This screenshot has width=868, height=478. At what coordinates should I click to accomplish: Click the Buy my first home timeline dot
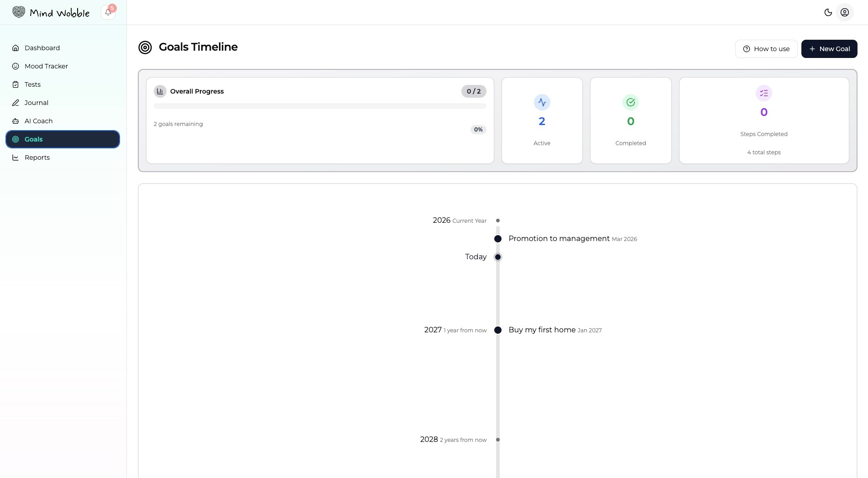tap(498, 330)
